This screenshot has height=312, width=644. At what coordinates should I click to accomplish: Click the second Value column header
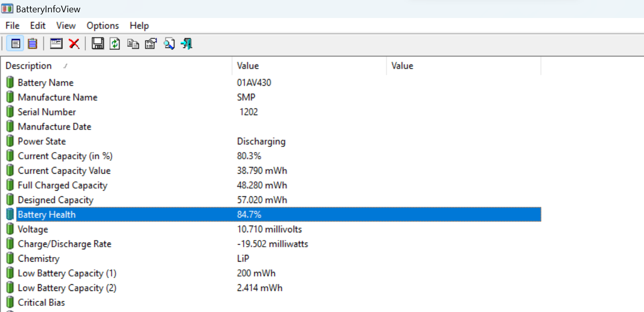pyautogui.click(x=463, y=66)
